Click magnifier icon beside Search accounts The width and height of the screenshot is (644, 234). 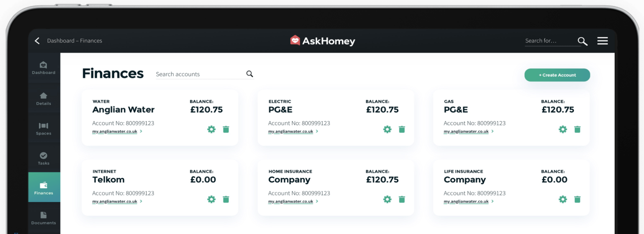coord(250,74)
